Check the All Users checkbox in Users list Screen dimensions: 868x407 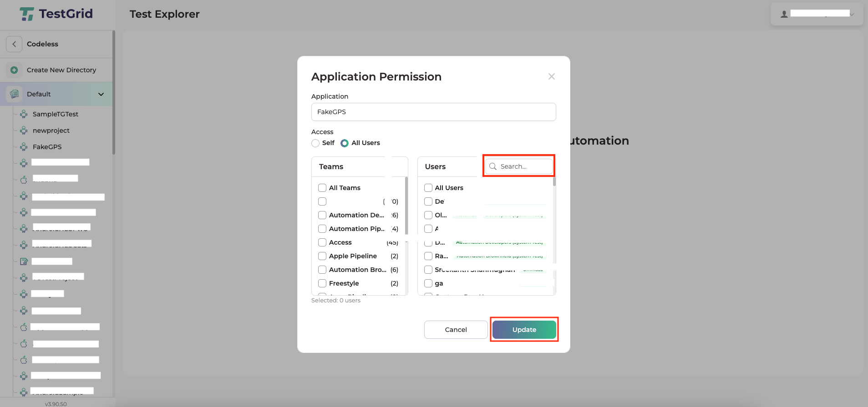(x=428, y=188)
